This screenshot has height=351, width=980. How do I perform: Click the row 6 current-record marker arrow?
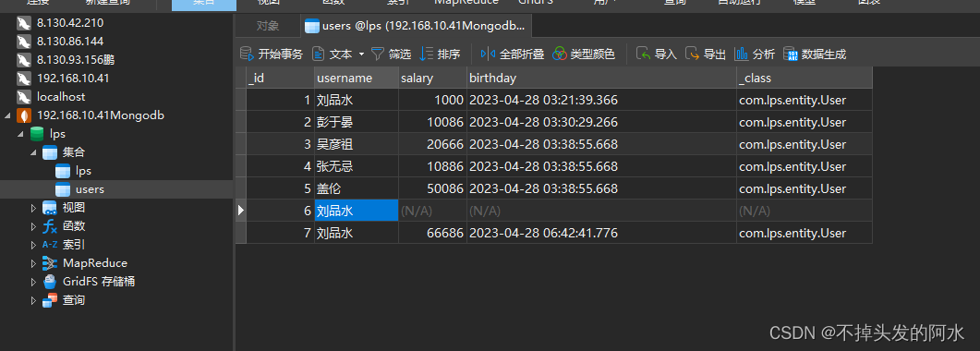tap(241, 211)
